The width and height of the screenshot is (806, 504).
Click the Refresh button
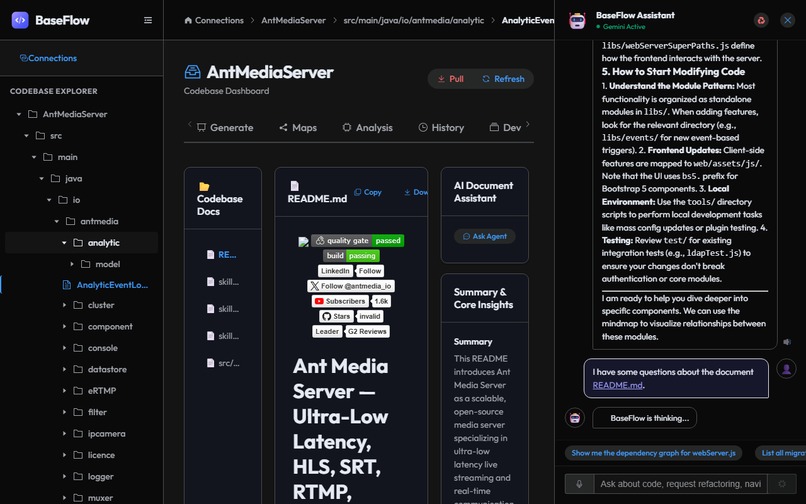click(x=503, y=79)
